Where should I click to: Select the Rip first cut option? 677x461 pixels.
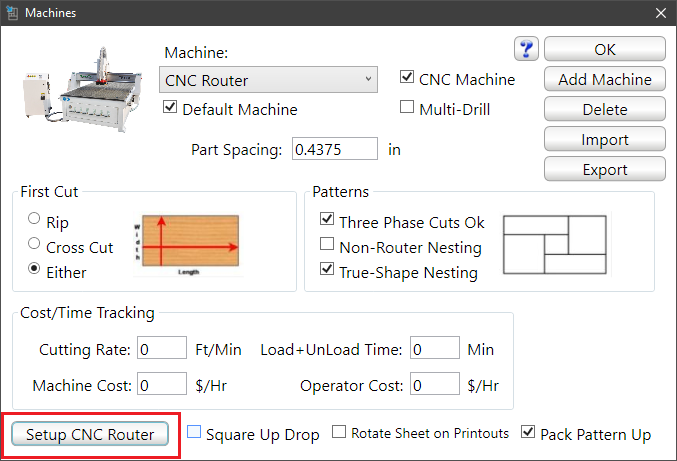[35, 220]
